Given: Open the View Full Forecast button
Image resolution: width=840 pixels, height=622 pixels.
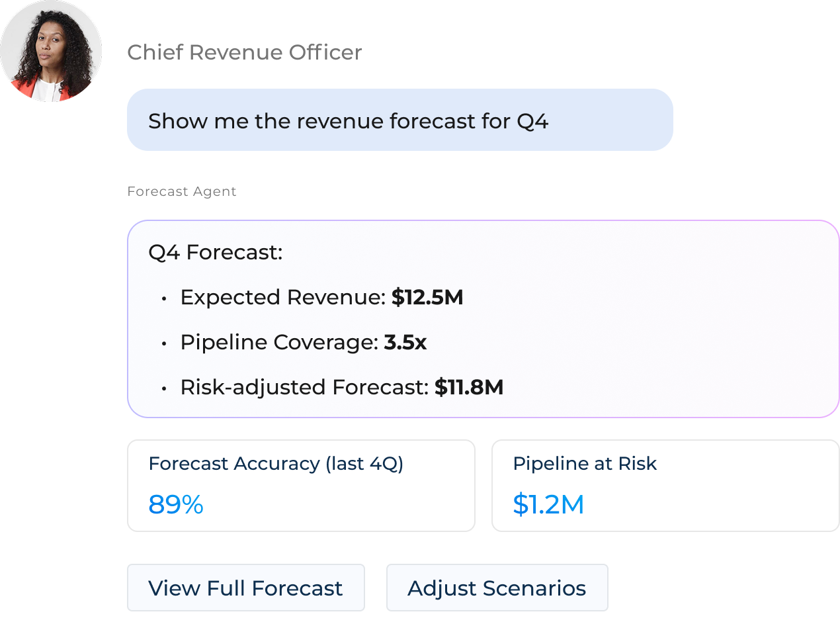Looking at the screenshot, I should click(x=245, y=588).
